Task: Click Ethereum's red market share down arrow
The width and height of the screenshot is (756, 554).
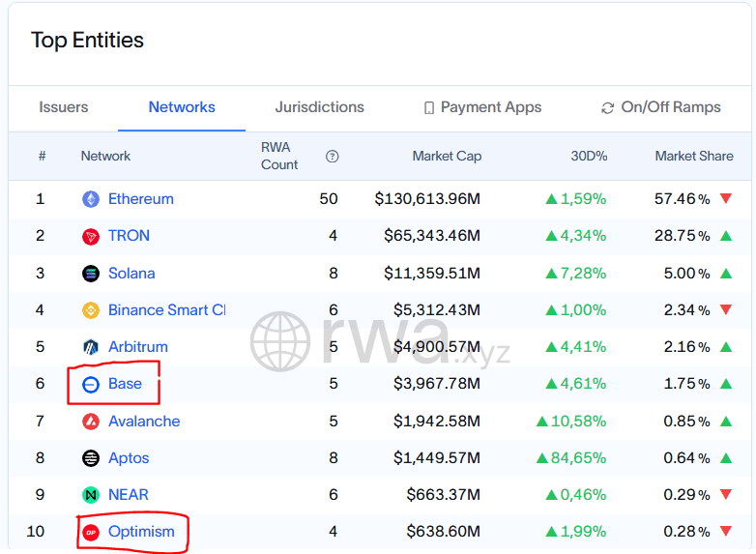Action: pos(726,198)
